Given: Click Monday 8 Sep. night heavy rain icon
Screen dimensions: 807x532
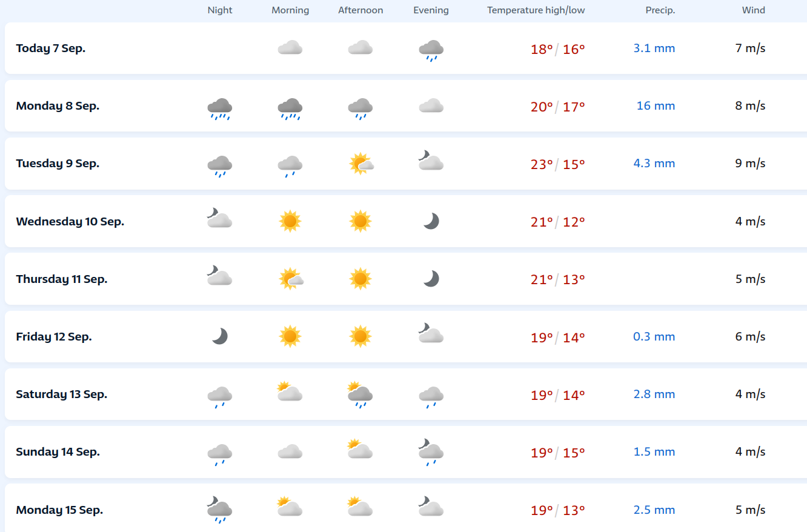Looking at the screenshot, I should click(220, 108).
